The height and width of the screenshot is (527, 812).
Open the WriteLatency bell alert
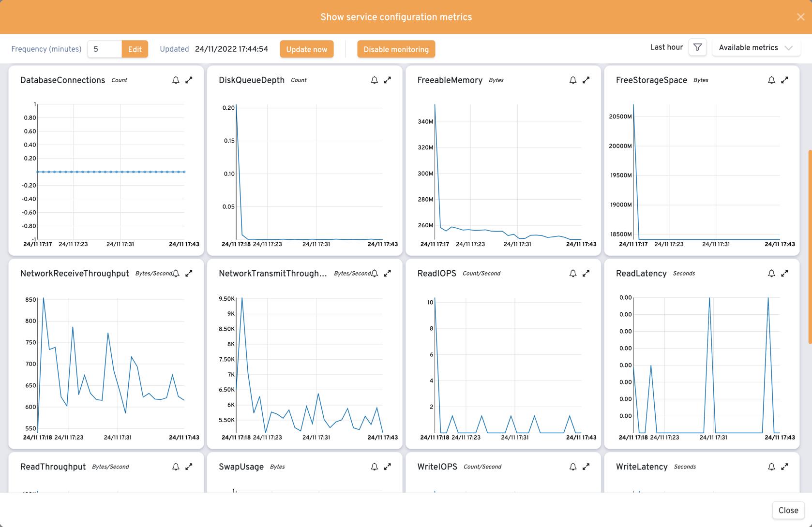pos(771,467)
